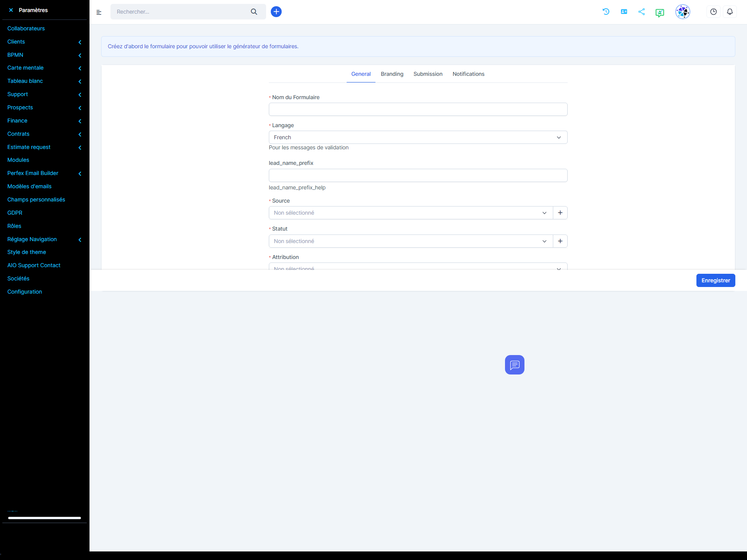Expand the Tableau blanc sidebar menu
The image size is (747, 560).
click(44, 81)
